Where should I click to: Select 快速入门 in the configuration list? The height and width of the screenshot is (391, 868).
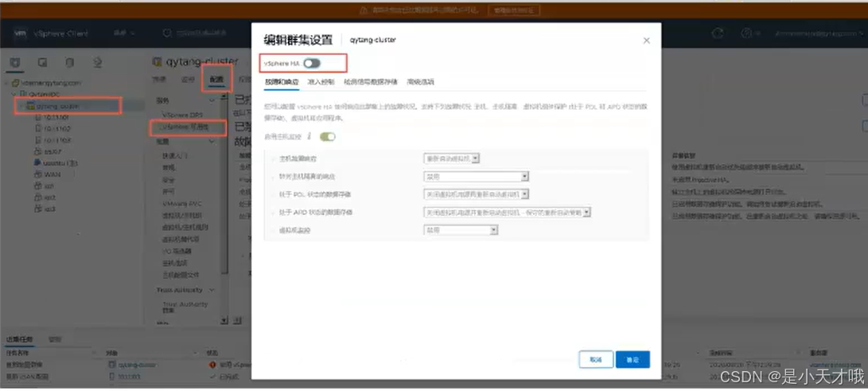pos(175,155)
